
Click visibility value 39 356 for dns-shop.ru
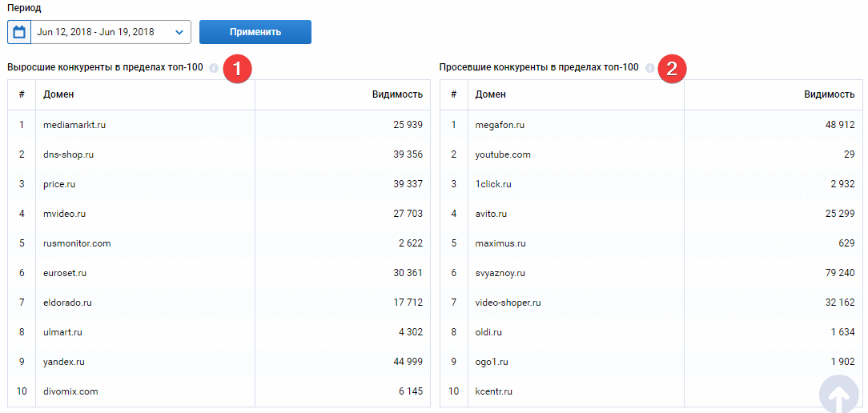click(x=408, y=154)
